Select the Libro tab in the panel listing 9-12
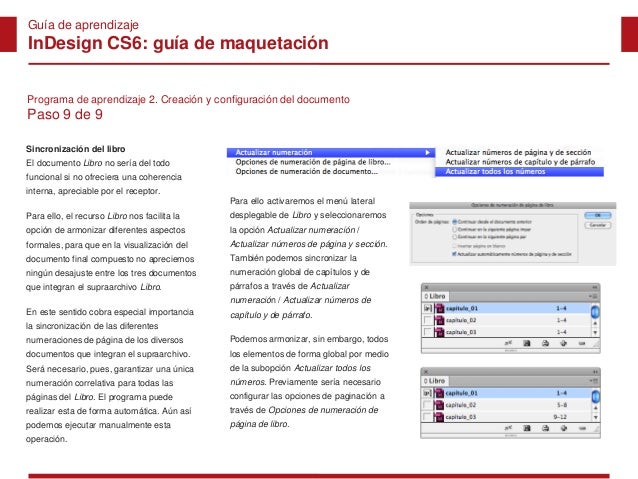The height and width of the screenshot is (479, 638). coord(435,381)
